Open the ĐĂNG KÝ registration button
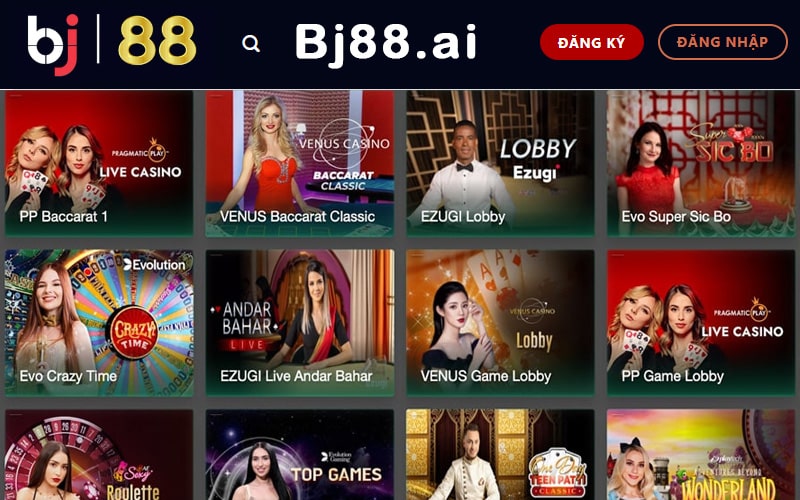This screenshot has width=800, height=500. pyautogui.click(x=592, y=42)
